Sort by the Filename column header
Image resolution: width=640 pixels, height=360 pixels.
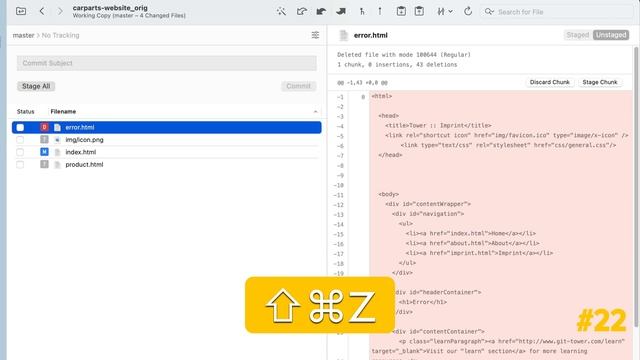63,111
